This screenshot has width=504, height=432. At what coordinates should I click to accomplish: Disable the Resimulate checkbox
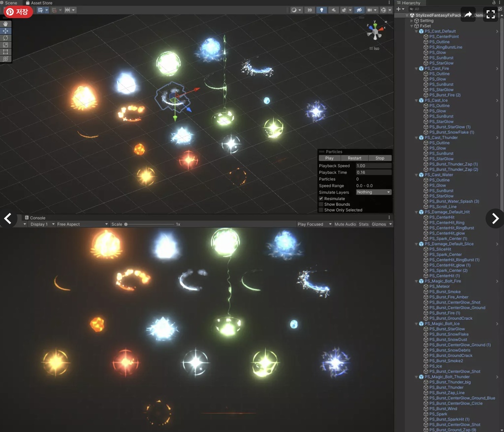[320, 198]
